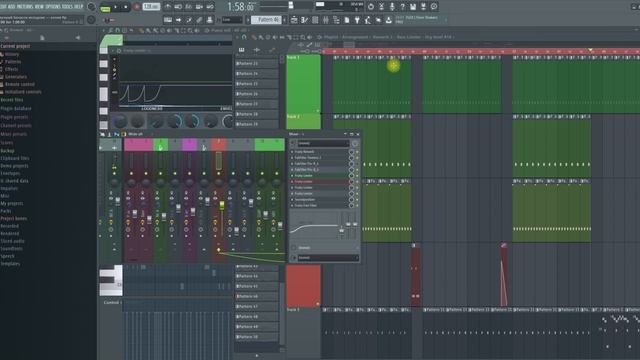
Task: Click the tempo display
Action: pos(151,7)
